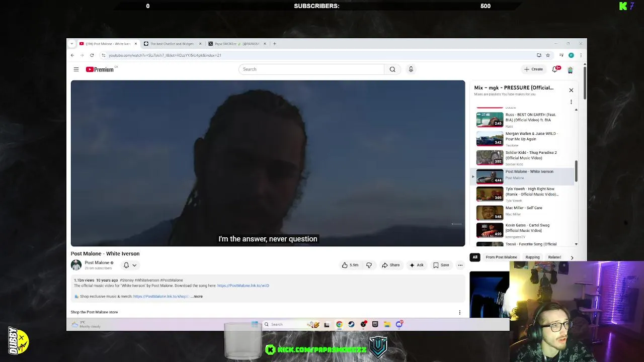Viewport: 644px width, 362px height.
Task: Select the Rapping filter chip
Action: click(x=532, y=257)
